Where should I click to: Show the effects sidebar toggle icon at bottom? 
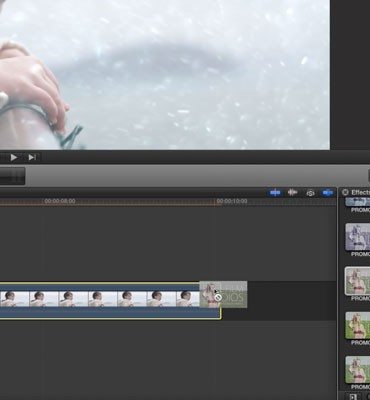click(x=353, y=397)
